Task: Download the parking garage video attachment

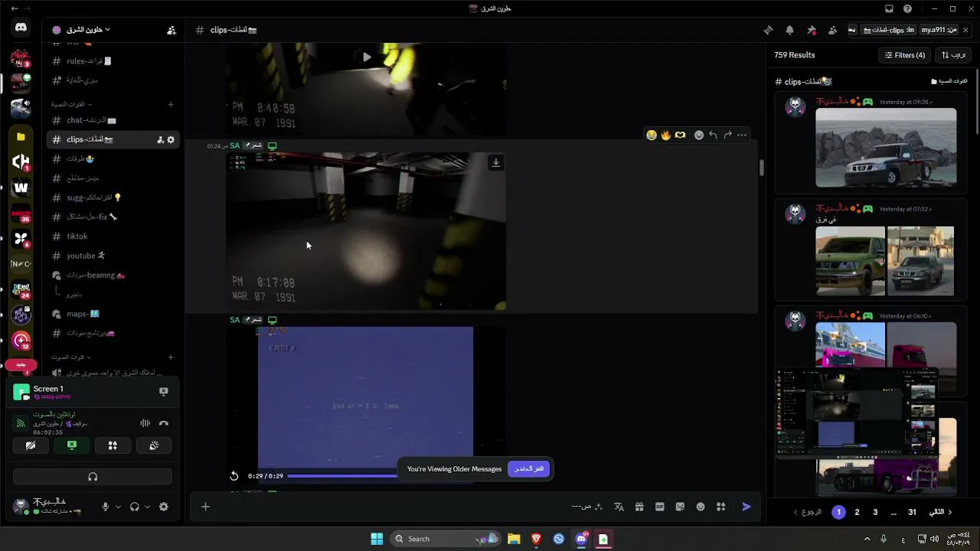Action: point(496,162)
